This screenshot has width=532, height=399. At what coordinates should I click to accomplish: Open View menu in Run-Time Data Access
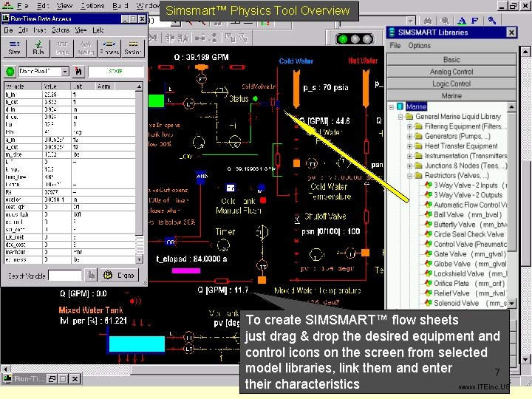tap(81, 30)
